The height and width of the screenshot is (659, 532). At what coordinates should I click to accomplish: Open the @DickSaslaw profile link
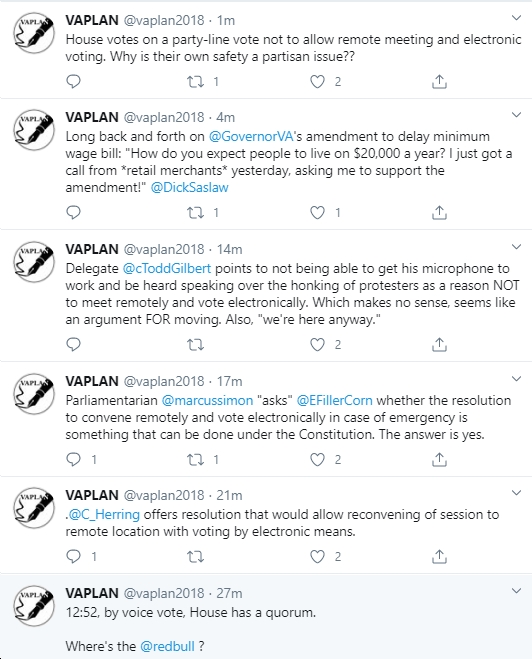point(190,187)
